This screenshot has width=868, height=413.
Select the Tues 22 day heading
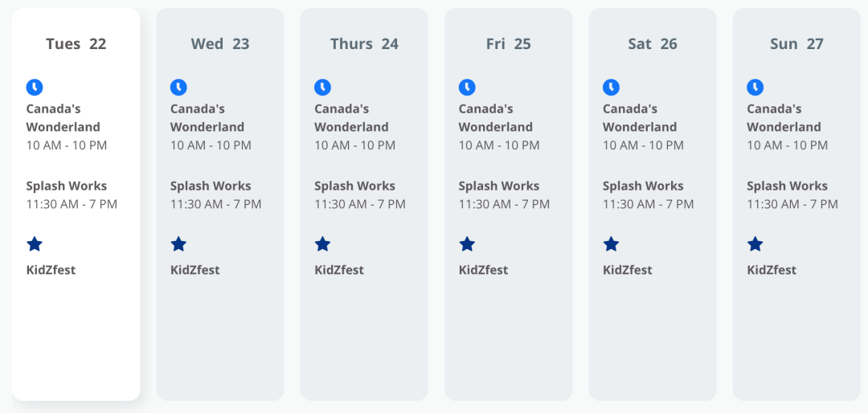[x=76, y=43]
